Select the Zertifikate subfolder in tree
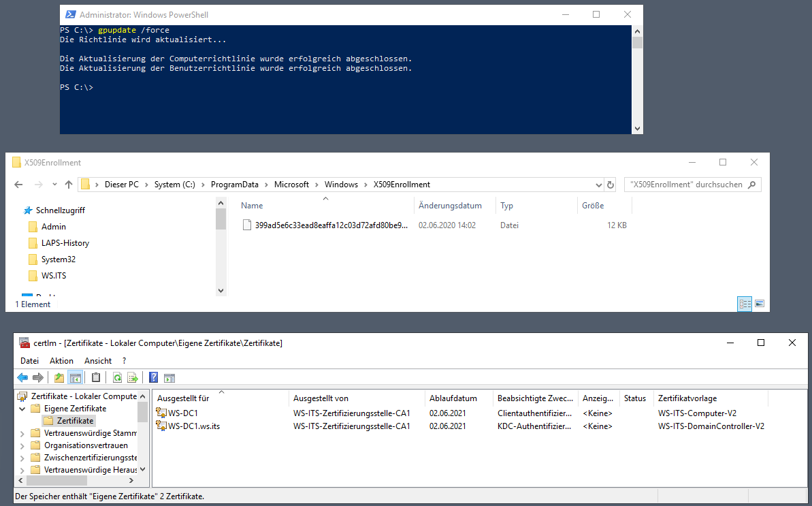 coord(76,421)
